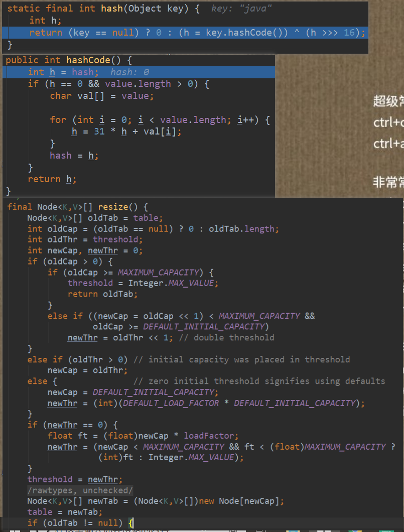This screenshot has width=404, height=532.
Task: Click the 'if (oldTab != null) {' line
Action: click(81, 523)
